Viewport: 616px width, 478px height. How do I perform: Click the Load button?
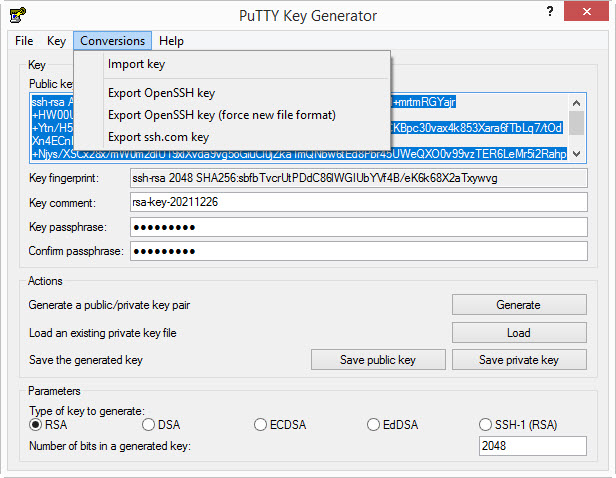click(x=519, y=333)
